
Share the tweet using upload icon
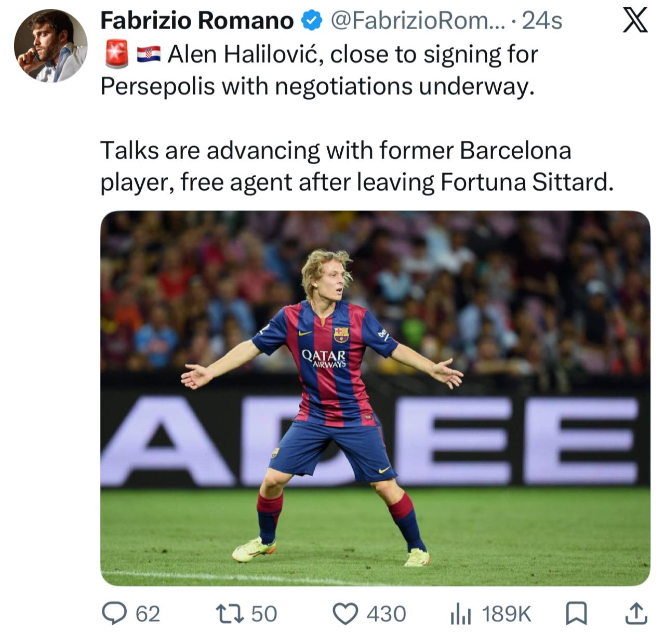[x=635, y=614]
